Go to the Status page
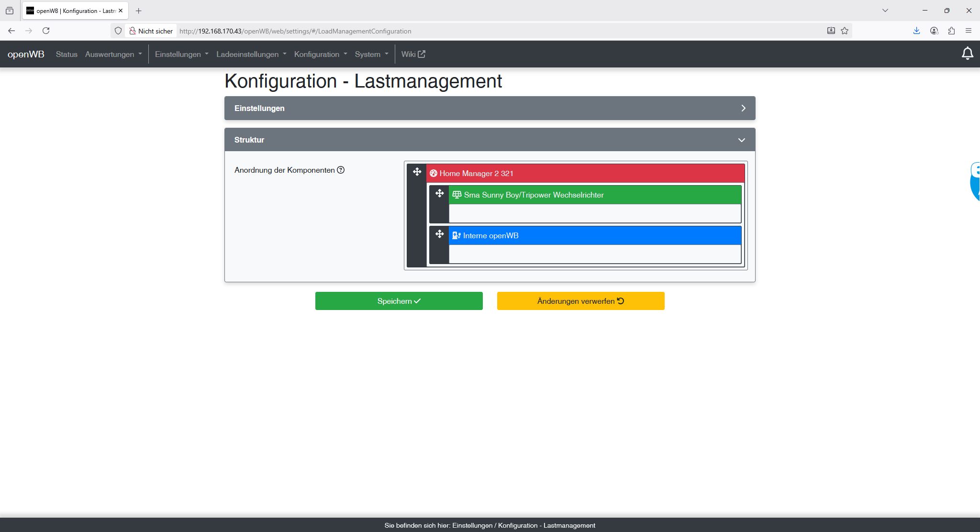This screenshot has height=532, width=980. point(67,54)
